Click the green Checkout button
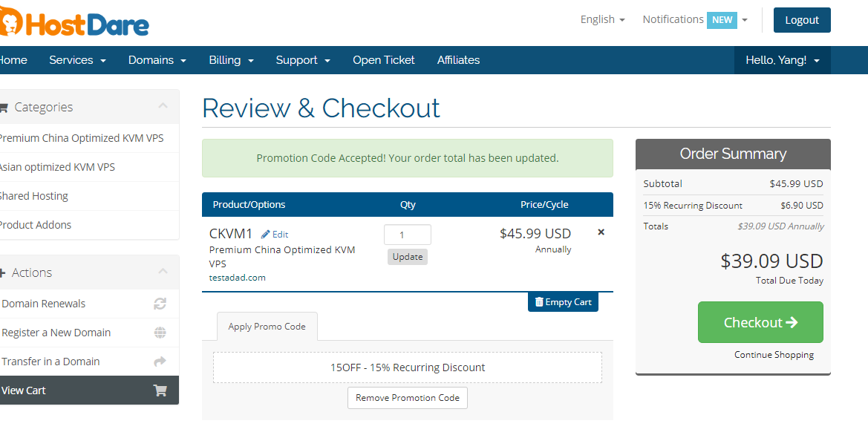This screenshot has height=438, width=868. [x=760, y=322]
